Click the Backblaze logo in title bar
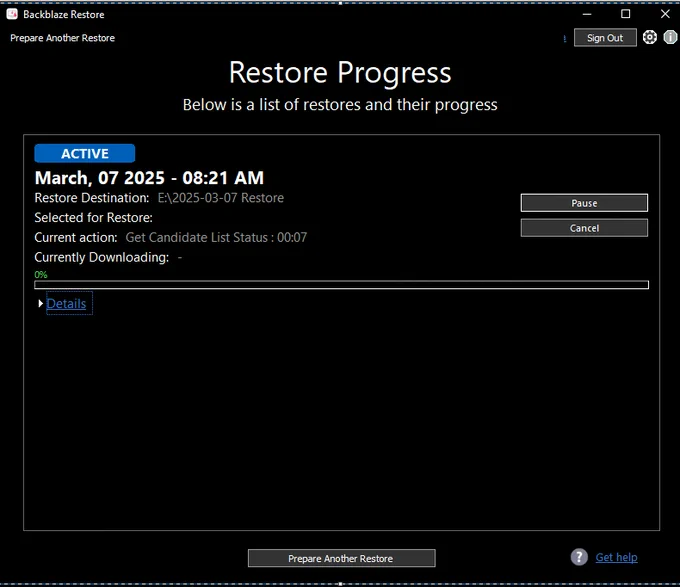 pyautogui.click(x=12, y=14)
